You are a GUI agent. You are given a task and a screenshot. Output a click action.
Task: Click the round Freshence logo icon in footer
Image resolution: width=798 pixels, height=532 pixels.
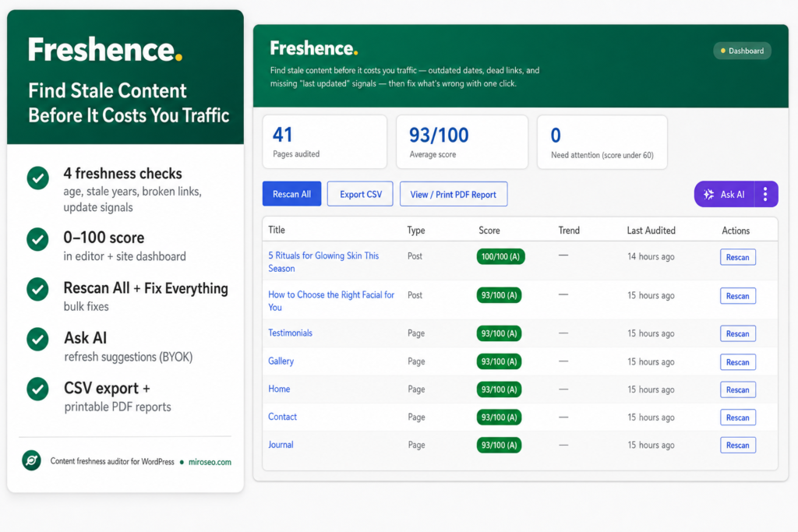[x=31, y=461]
